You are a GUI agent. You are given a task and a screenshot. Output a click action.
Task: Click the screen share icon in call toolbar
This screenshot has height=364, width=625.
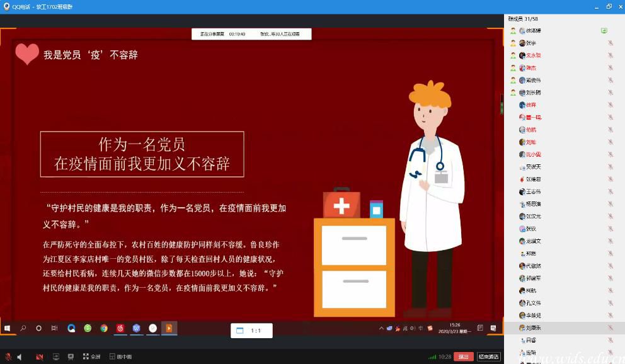(x=56, y=357)
